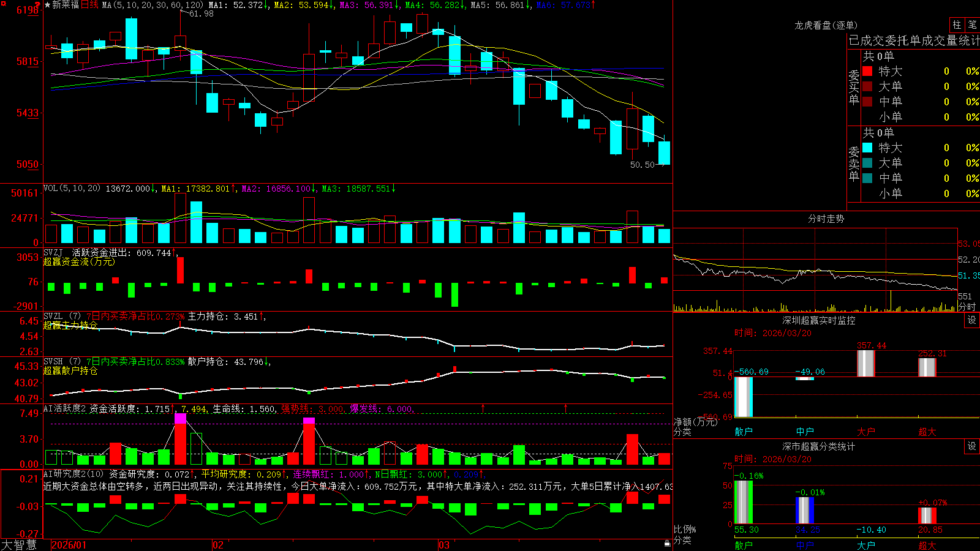Switch order view to 笔 (tick) mode
The image size is (980, 551).
[x=972, y=24]
